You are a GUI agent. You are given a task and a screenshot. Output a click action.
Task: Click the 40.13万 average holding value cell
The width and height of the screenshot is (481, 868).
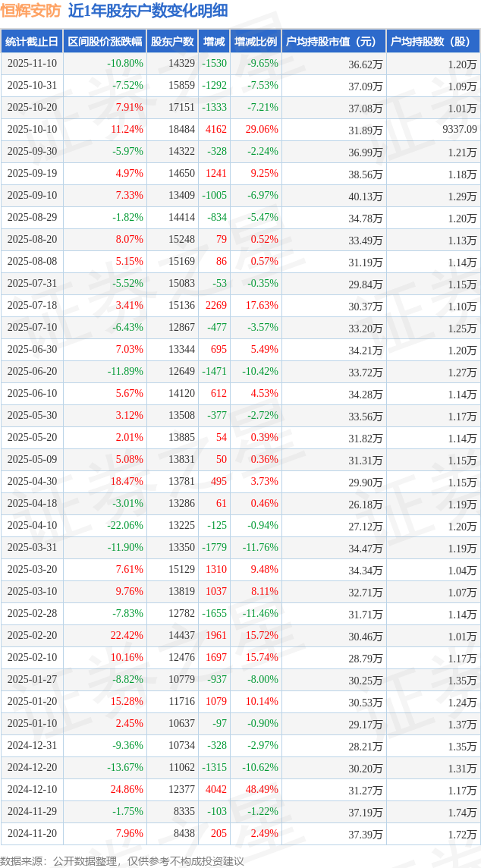365,196
